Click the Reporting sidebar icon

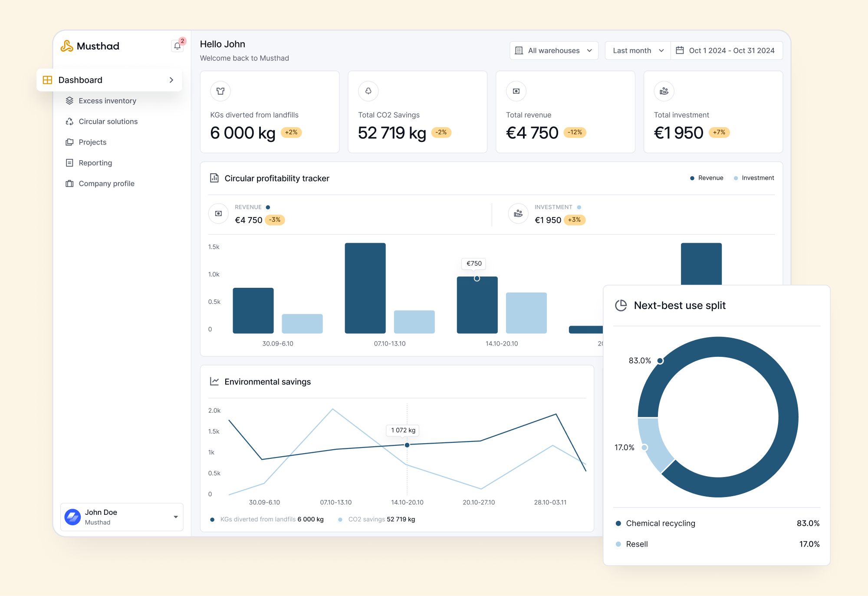coord(70,162)
